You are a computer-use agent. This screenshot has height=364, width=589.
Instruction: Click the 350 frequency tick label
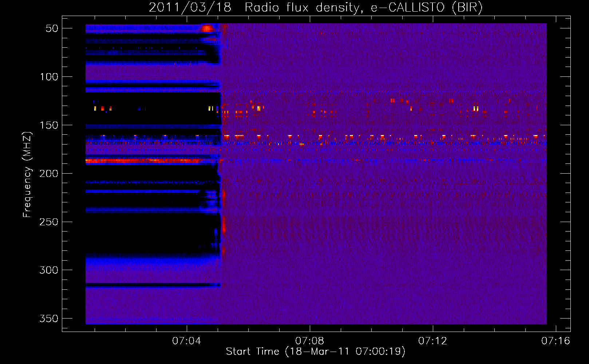[x=49, y=318]
